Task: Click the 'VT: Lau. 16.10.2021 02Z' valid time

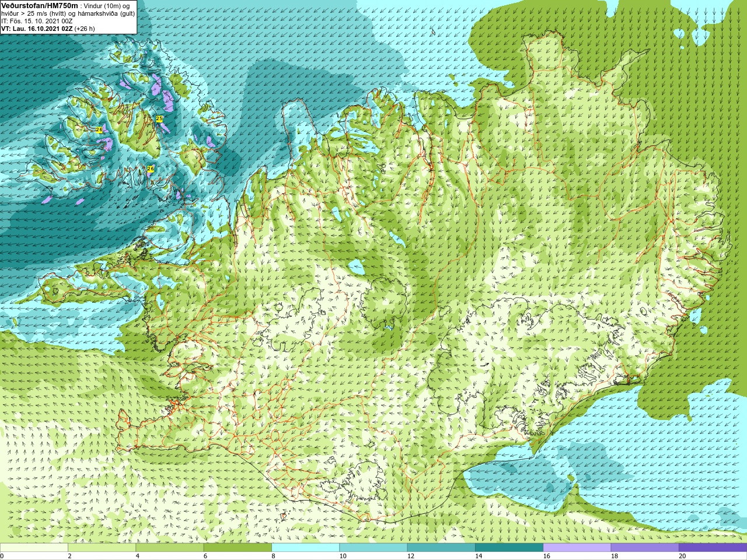Action: point(37,29)
